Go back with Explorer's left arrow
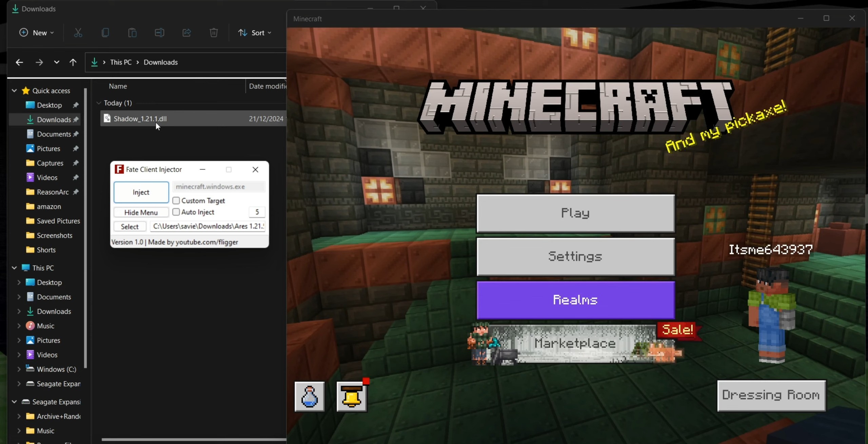868x444 pixels. tap(19, 62)
